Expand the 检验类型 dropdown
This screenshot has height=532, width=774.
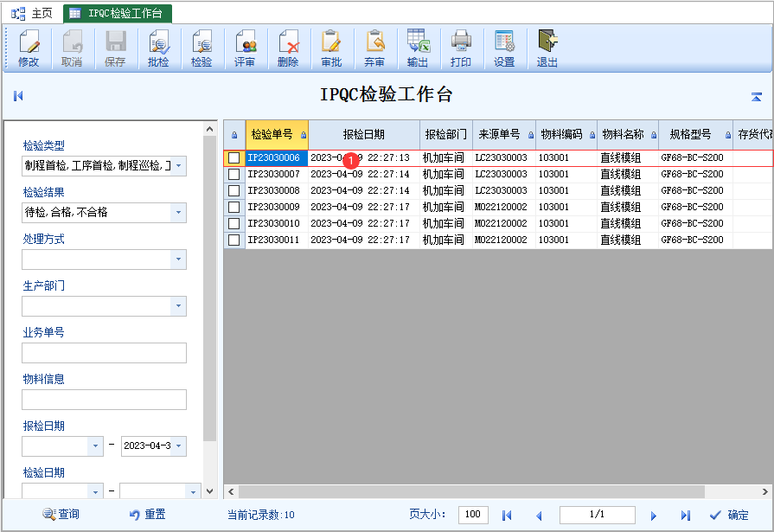pos(178,165)
